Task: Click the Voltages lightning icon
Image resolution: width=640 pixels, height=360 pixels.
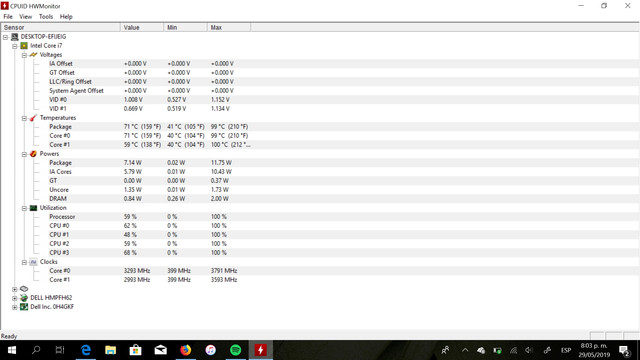Action: click(33, 55)
